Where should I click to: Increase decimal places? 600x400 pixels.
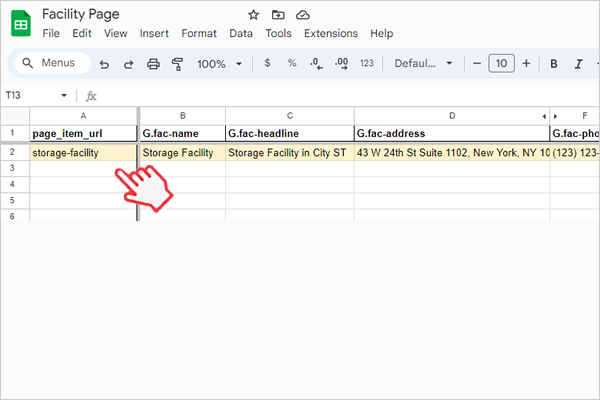[x=341, y=63]
